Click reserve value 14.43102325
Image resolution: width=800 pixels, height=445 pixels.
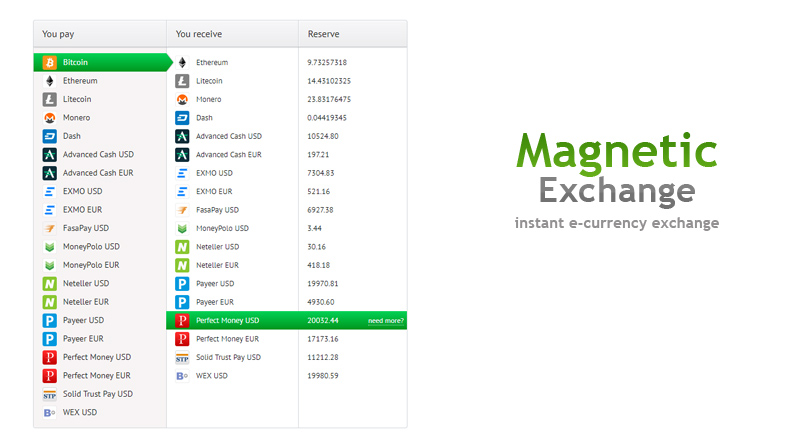329,81
